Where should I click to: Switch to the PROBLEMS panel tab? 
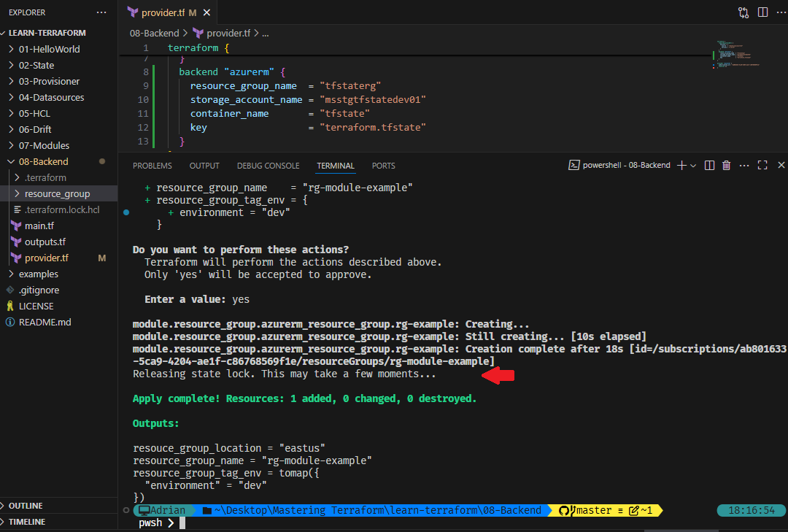pos(152,166)
